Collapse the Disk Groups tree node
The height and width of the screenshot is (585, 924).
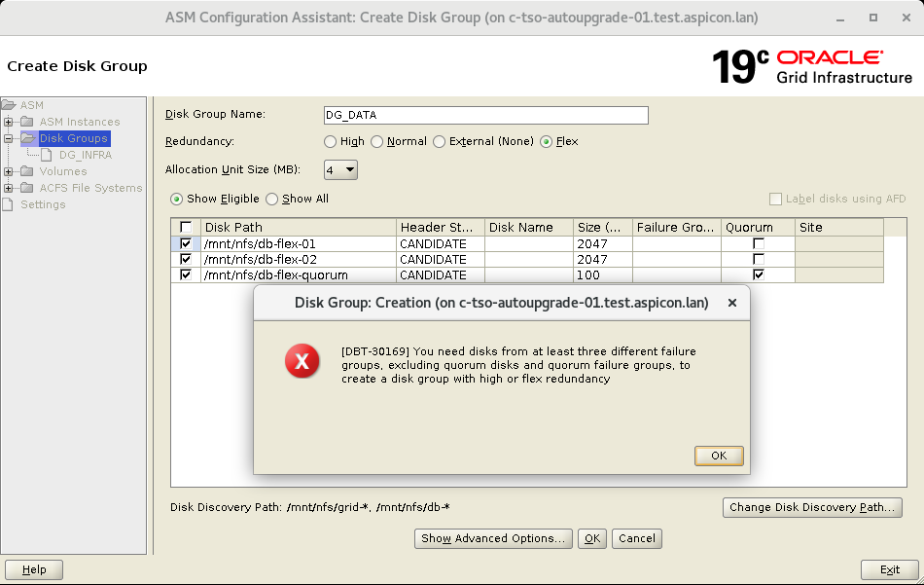pyautogui.click(x=8, y=138)
